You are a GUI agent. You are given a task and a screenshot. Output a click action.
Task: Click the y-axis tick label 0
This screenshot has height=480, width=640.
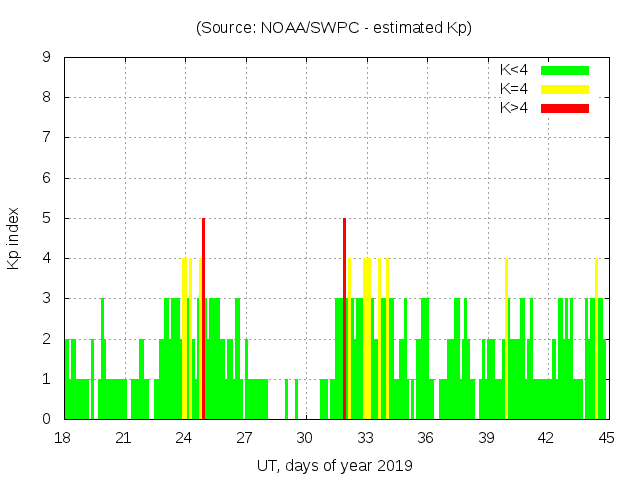coord(47,419)
